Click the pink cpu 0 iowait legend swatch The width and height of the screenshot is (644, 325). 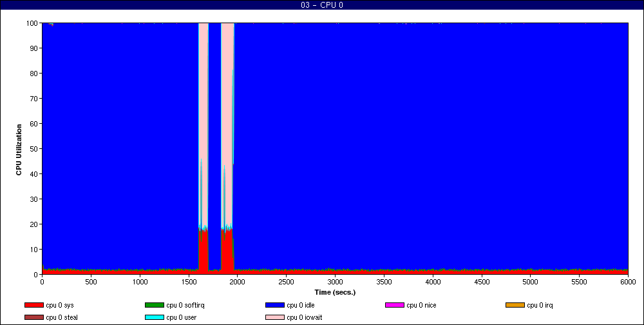click(275, 318)
